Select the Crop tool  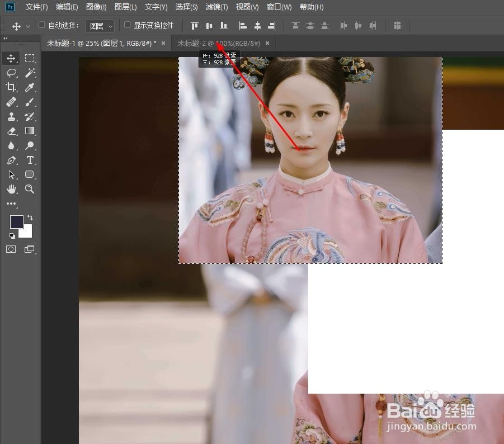(11, 87)
